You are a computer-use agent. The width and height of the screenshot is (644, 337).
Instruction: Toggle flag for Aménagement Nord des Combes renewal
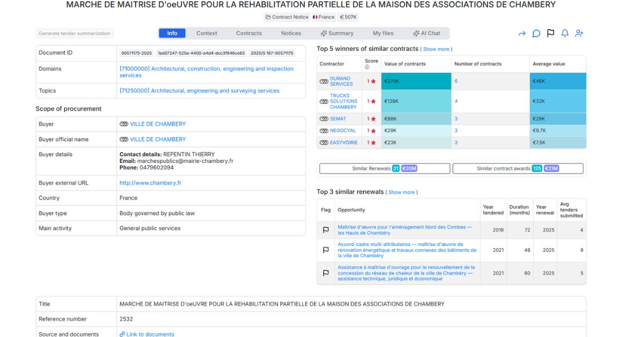[x=326, y=230]
